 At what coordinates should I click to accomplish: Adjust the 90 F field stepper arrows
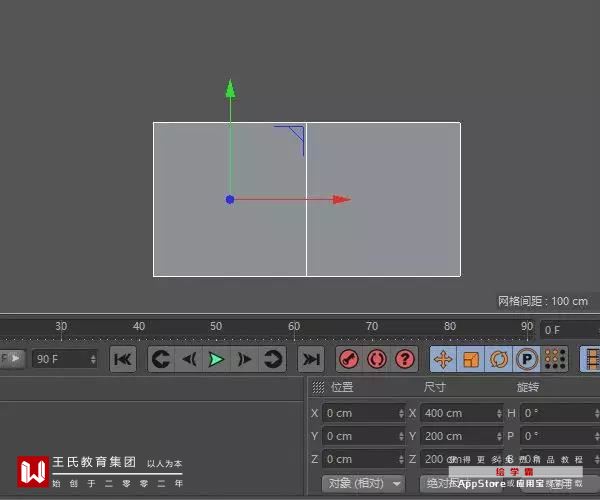tap(93, 359)
